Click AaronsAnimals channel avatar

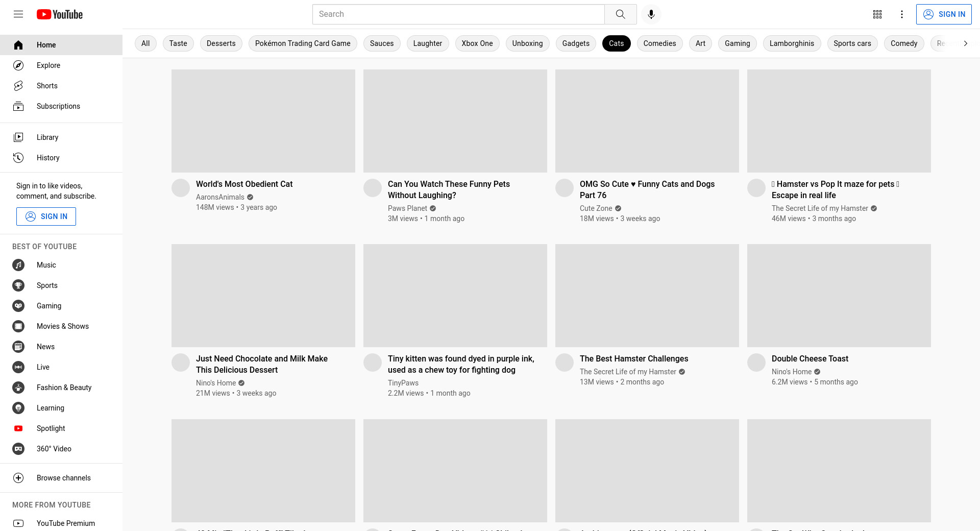(181, 188)
